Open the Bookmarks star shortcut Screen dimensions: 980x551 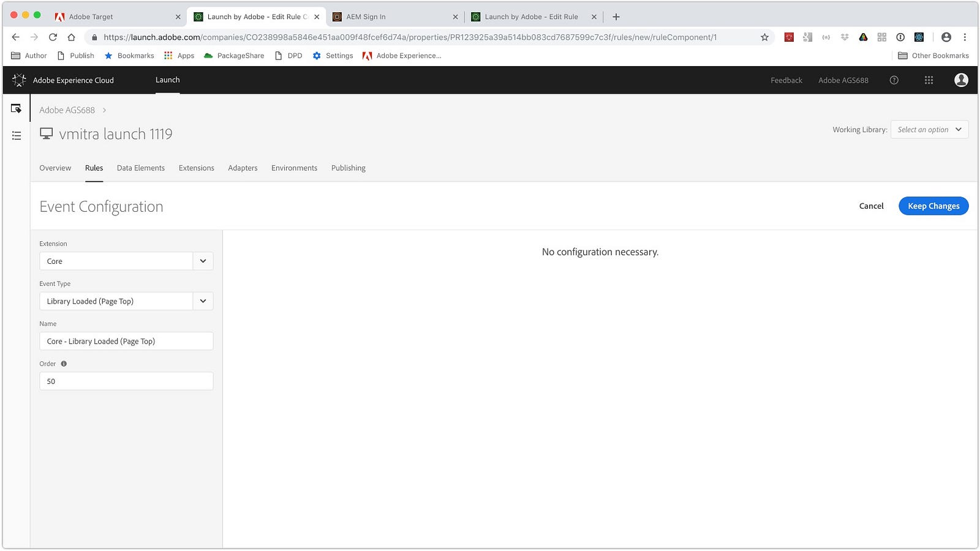[129, 56]
